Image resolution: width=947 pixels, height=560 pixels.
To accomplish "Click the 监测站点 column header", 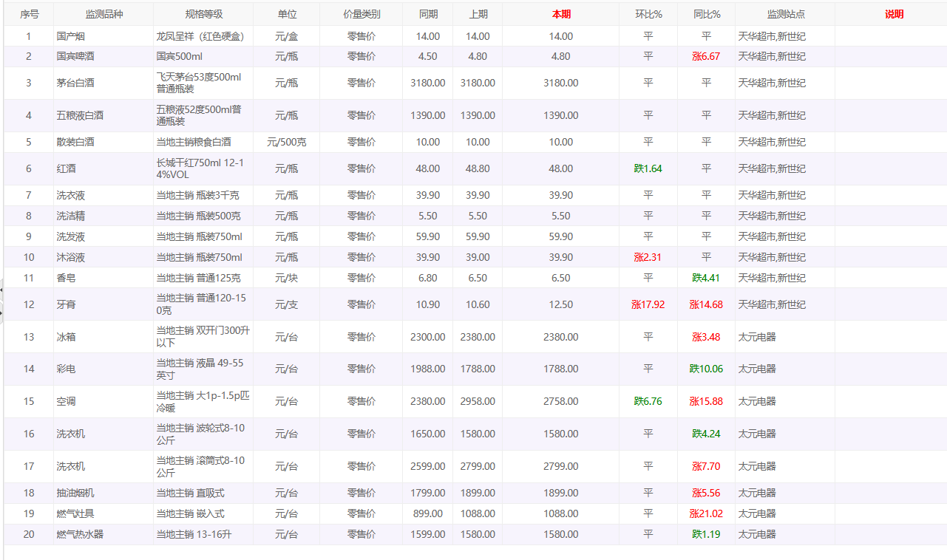I will pyautogui.click(x=786, y=15).
